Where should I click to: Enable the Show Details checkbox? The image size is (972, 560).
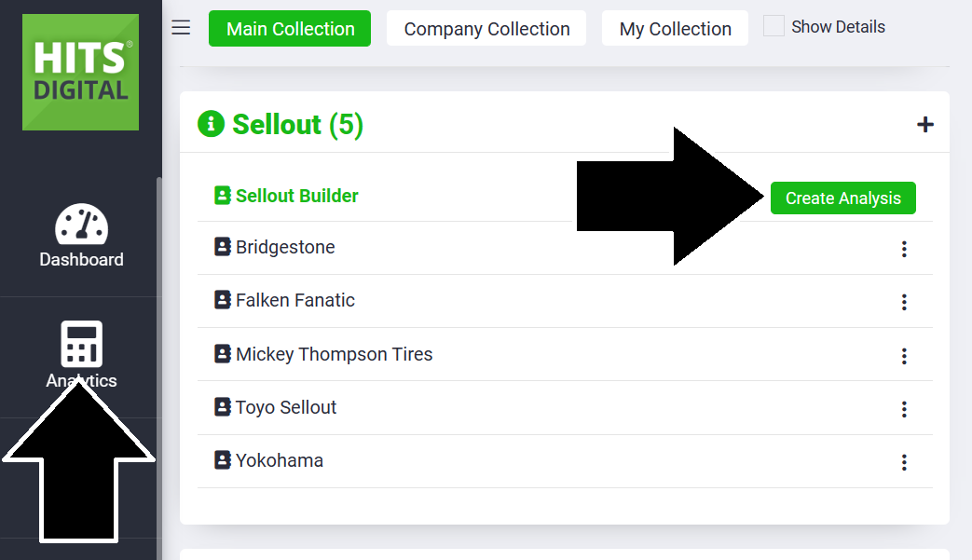click(x=773, y=27)
